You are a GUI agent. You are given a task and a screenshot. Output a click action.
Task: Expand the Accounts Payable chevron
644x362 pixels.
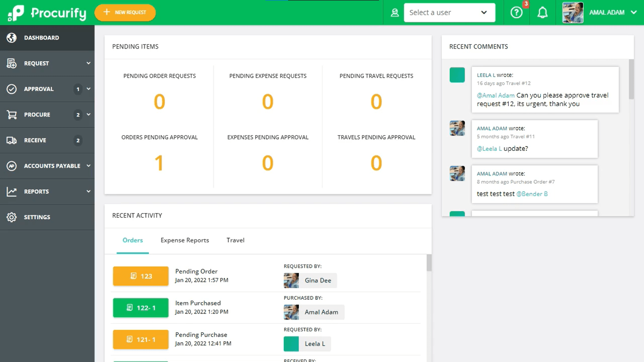tap(88, 166)
